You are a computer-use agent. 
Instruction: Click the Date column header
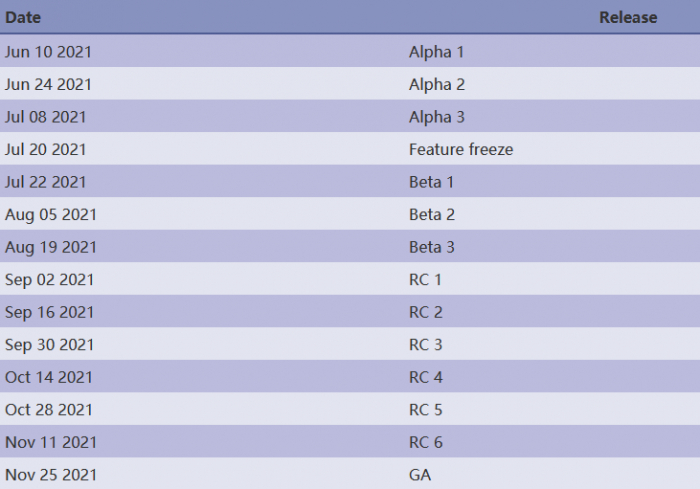click(23, 17)
